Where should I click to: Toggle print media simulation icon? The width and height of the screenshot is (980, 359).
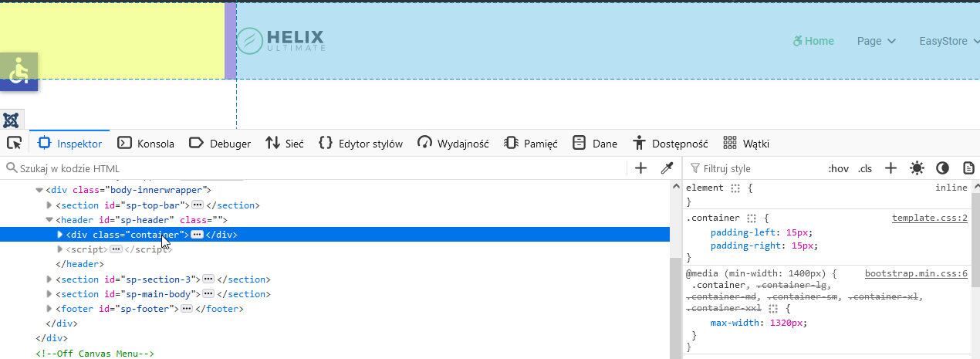tap(968, 168)
